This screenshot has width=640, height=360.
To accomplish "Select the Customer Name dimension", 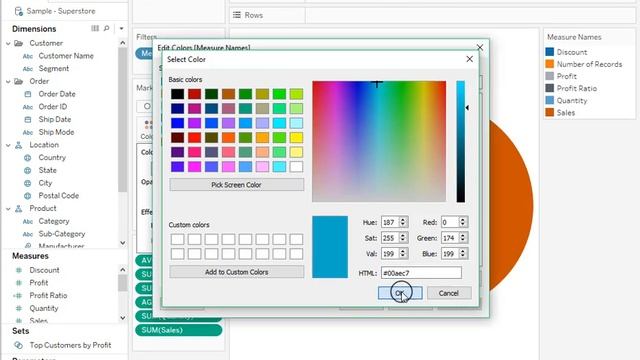I will [66, 56].
